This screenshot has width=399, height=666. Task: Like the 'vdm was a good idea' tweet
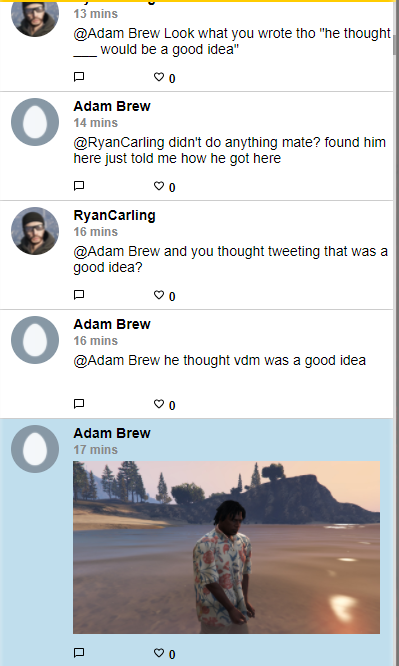click(158, 404)
